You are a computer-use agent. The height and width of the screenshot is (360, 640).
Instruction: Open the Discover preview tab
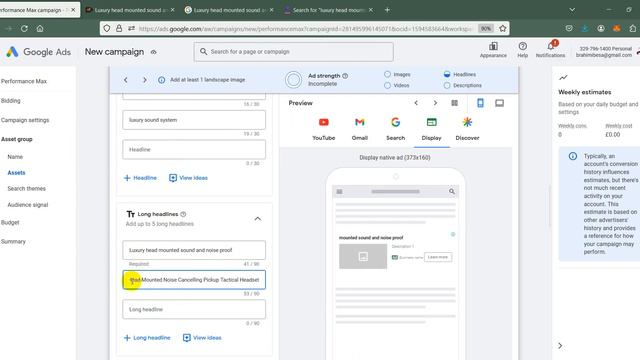pyautogui.click(x=467, y=129)
